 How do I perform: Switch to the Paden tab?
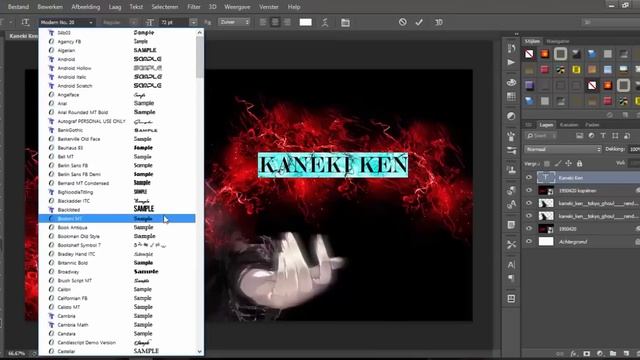pyautogui.click(x=592, y=125)
